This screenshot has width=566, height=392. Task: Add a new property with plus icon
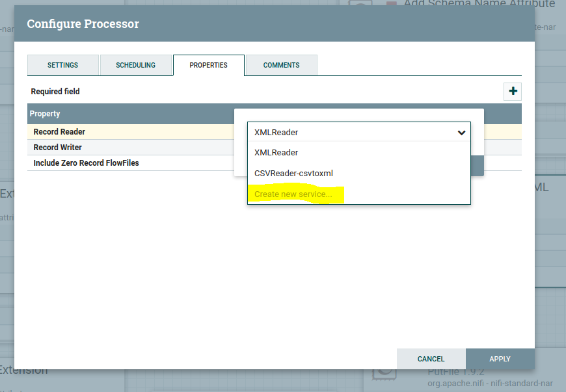(513, 92)
